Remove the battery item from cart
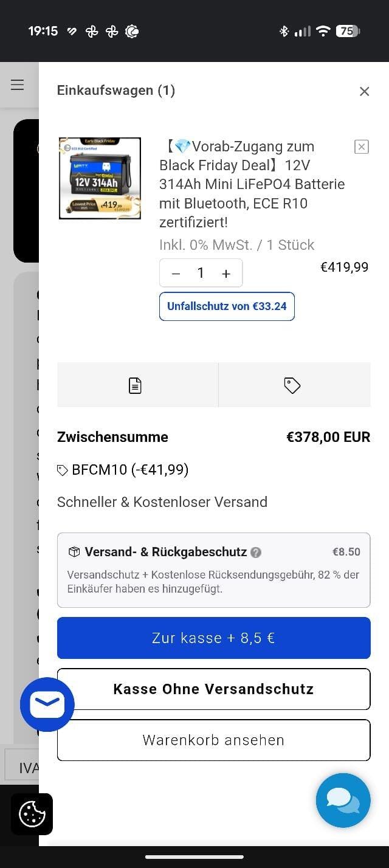This screenshot has width=389, height=868. [x=361, y=146]
